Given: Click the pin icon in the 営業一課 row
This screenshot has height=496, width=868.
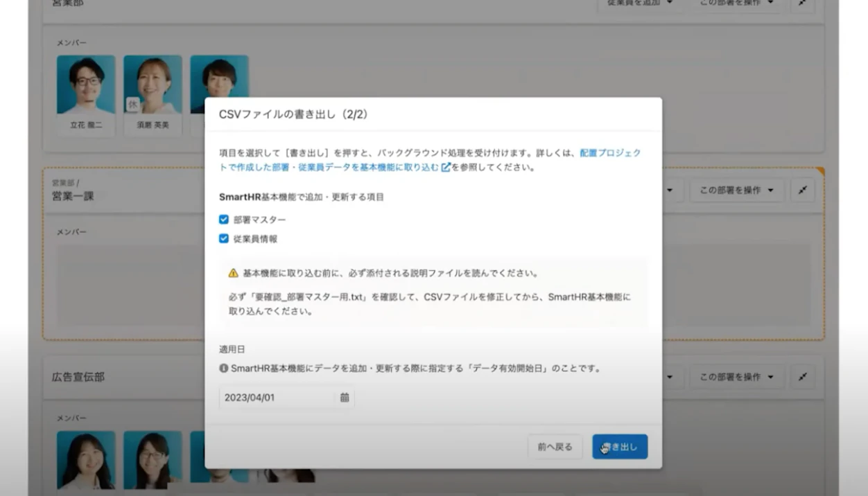Looking at the screenshot, I should [802, 190].
